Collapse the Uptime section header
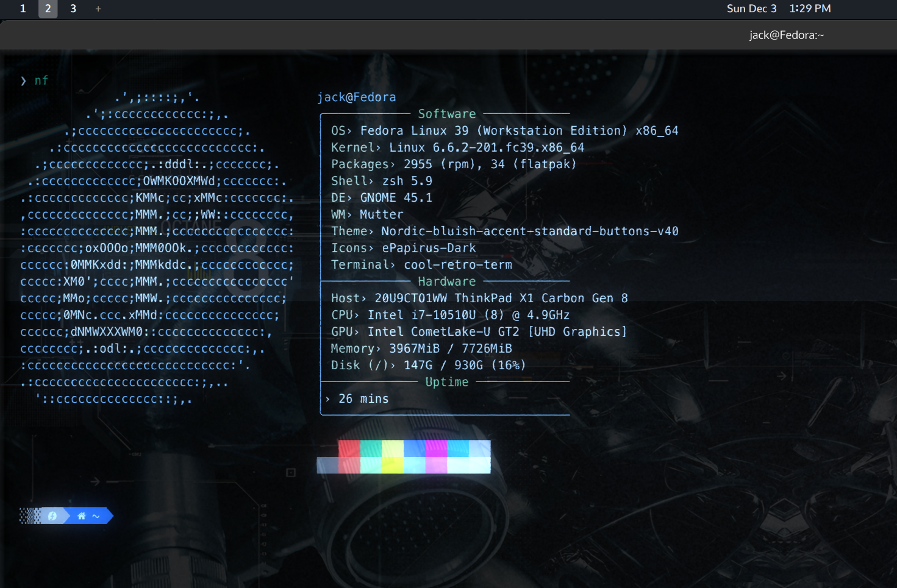This screenshot has width=897, height=588. click(x=447, y=381)
